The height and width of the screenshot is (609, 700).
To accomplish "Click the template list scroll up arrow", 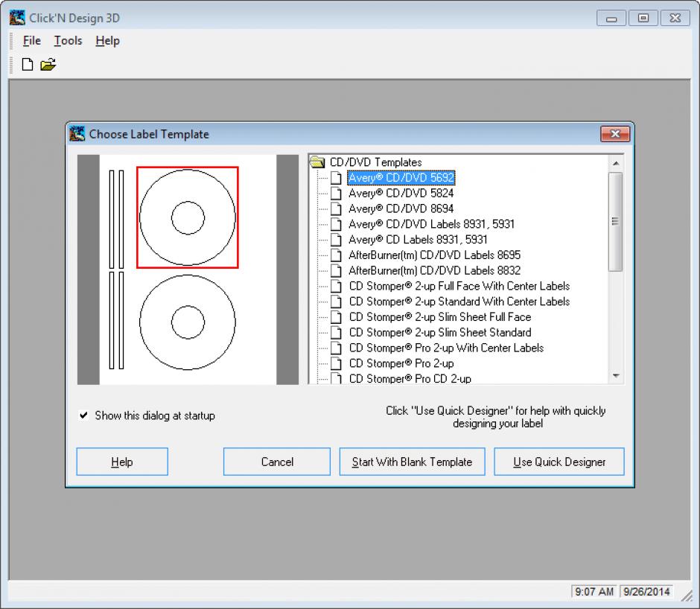I will click(616, 163).
